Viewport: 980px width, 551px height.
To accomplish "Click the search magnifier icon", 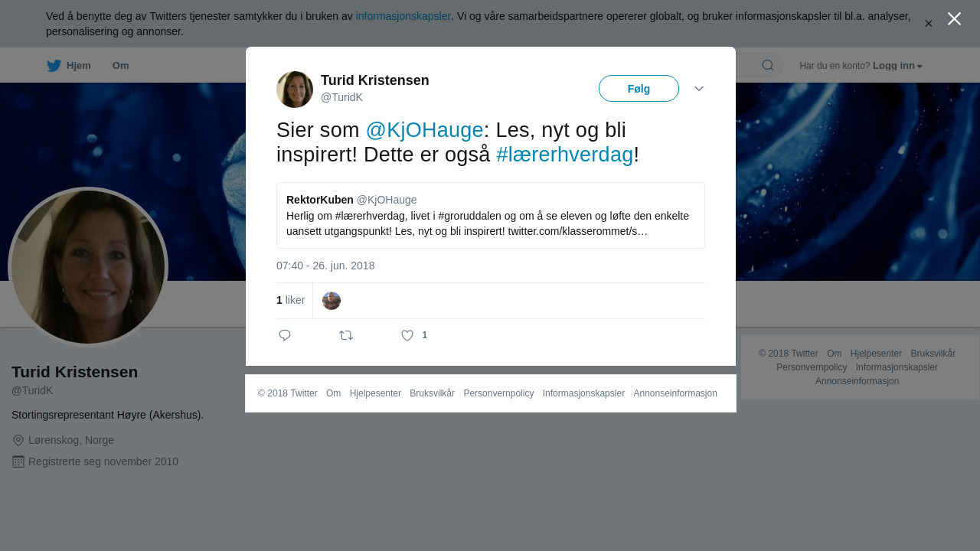I will click(x=767, y=65).
